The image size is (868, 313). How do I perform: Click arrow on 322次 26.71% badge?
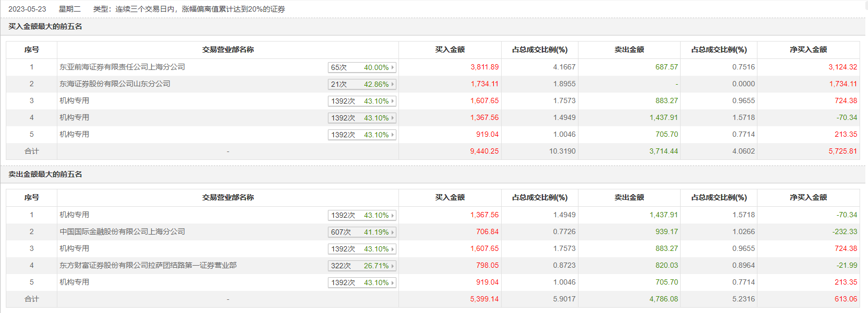[393, 266]
